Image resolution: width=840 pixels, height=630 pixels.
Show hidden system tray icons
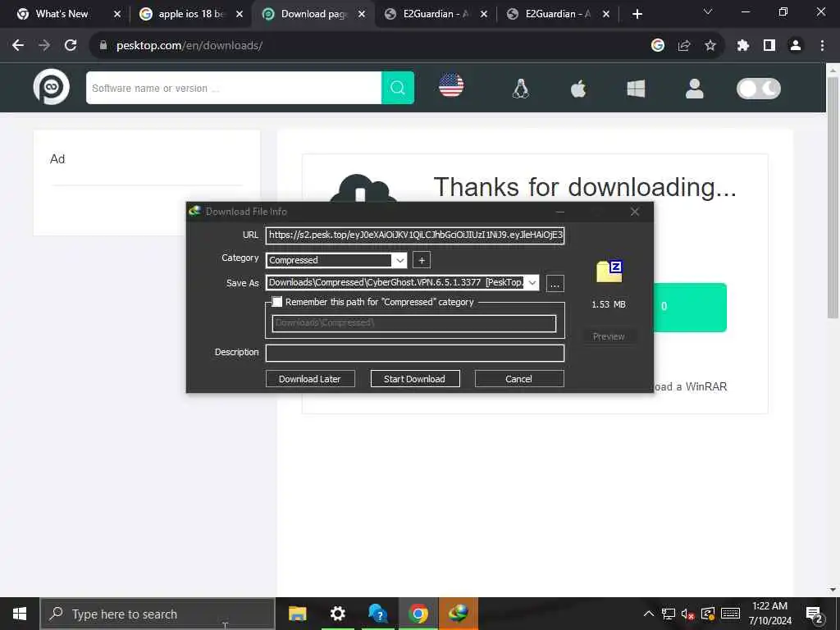point(648,614)
